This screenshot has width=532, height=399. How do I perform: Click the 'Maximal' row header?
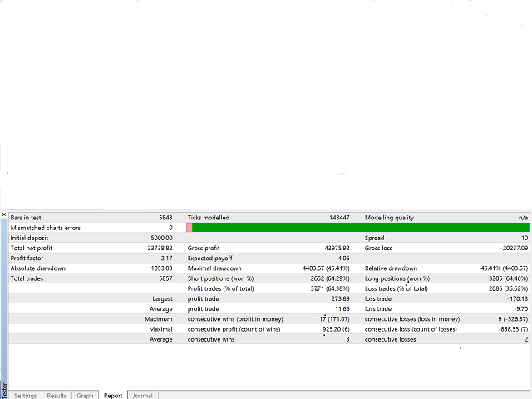pos(160,329)
